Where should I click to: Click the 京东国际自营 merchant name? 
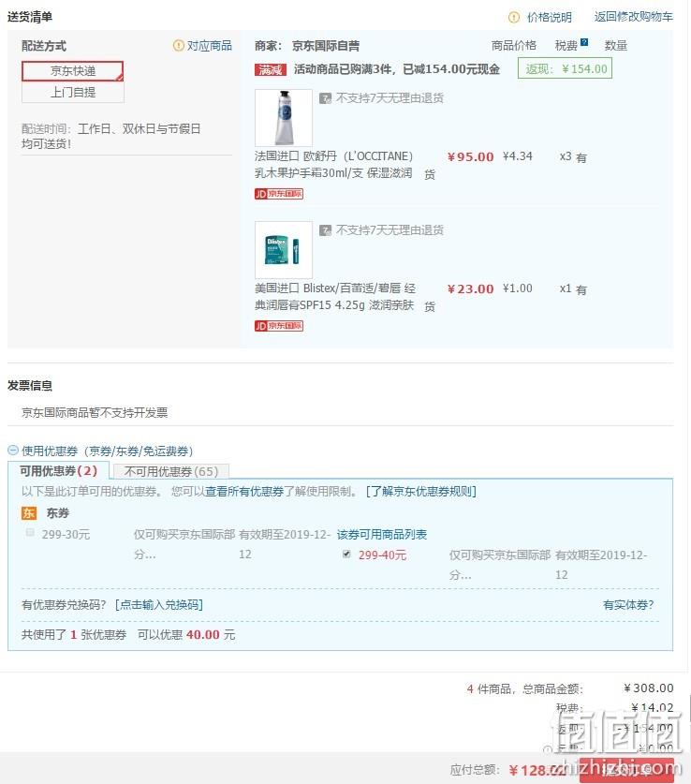(x=326, y=46)
